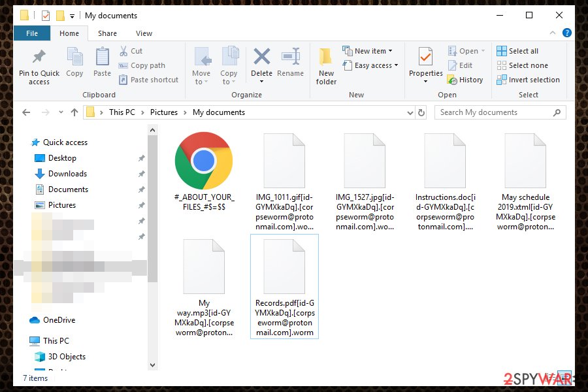Switch to the View ribbon tab

(x=144, y=33)
